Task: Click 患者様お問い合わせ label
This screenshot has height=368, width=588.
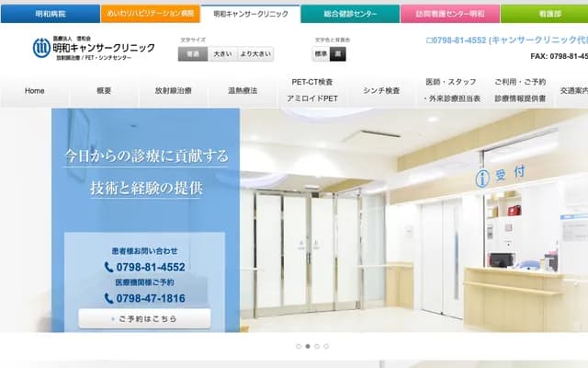Action: coord(145,251)
